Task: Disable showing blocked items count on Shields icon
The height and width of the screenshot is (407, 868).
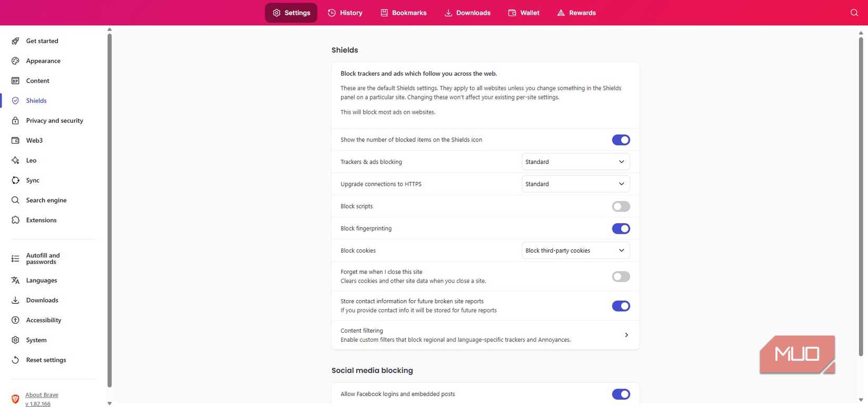Action: [621, 140]
